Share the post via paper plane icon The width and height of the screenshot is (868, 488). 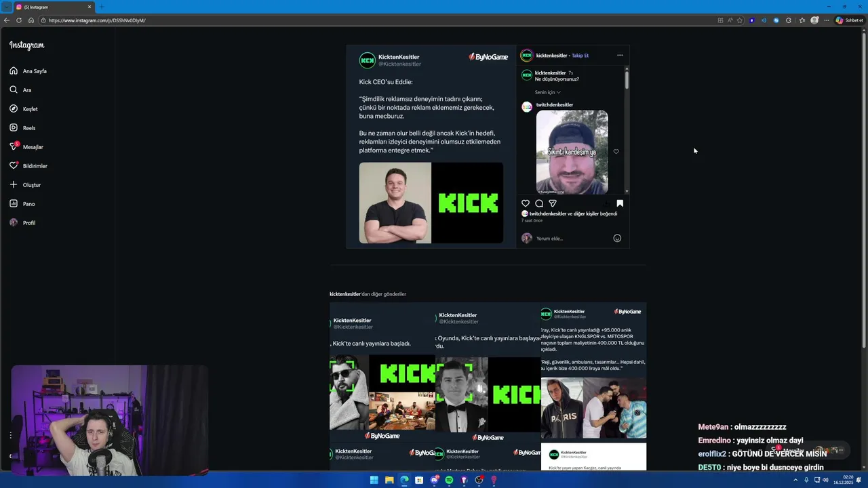(553, 203)
